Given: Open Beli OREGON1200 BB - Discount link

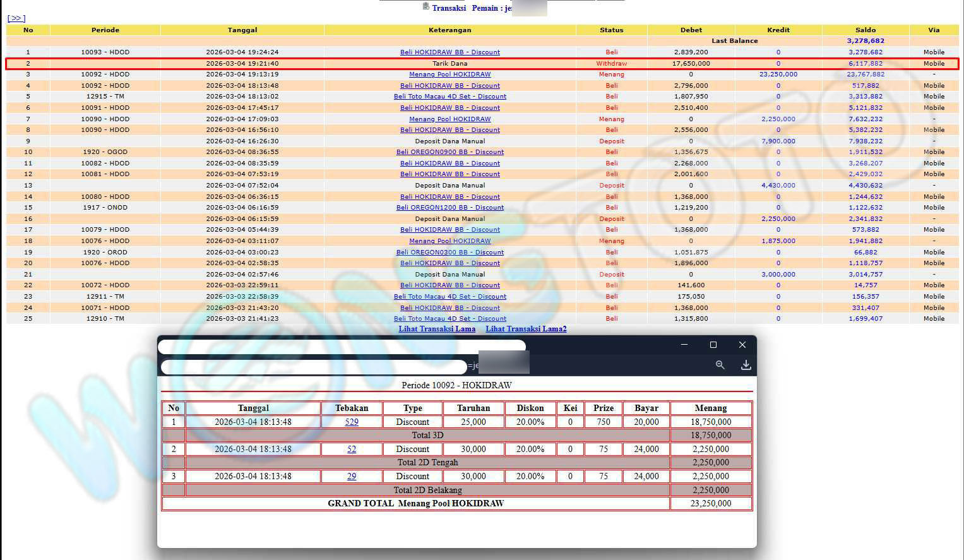Looking at the screenshot, I should [x=449, y=208].
